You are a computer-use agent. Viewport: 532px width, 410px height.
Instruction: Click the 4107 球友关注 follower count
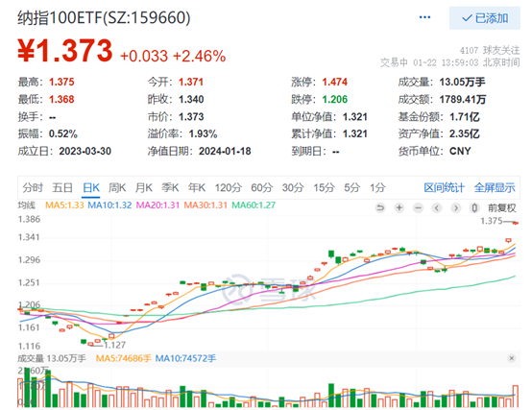[x=490, y=51]
